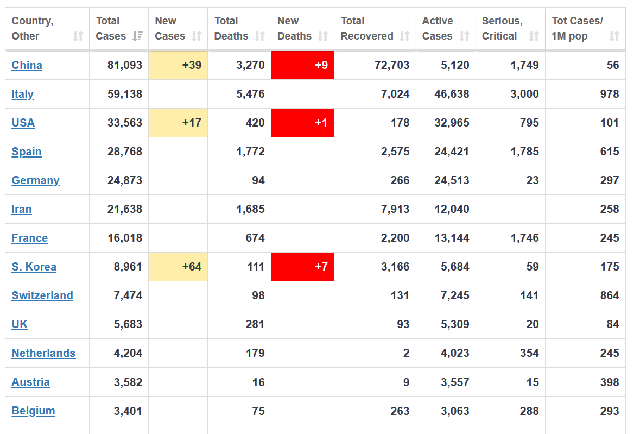Image resolution: width=640 pixels, height=434 pixels.
Task: Click the Tot Cases/1M pop header text
Action: tap(578, 29)
